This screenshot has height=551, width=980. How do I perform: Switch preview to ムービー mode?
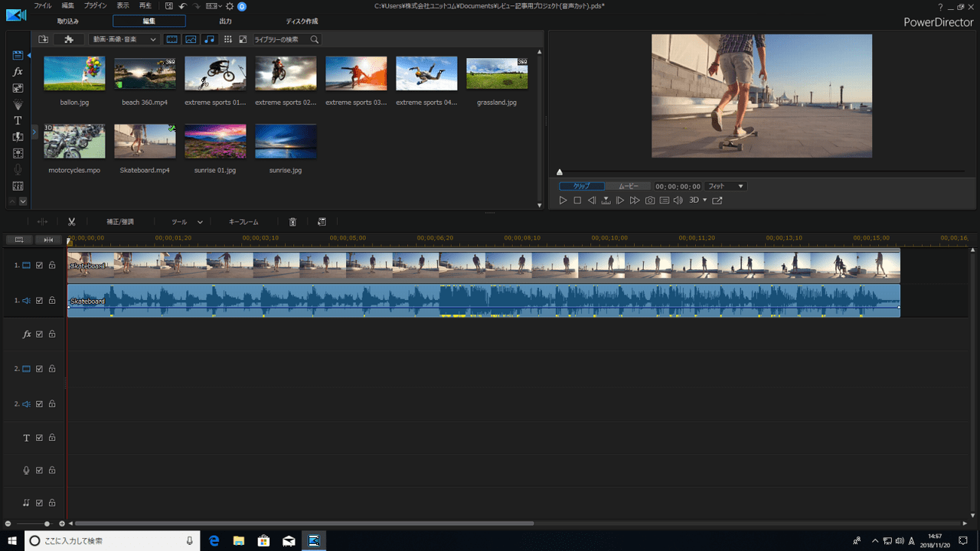click(628, 186)
